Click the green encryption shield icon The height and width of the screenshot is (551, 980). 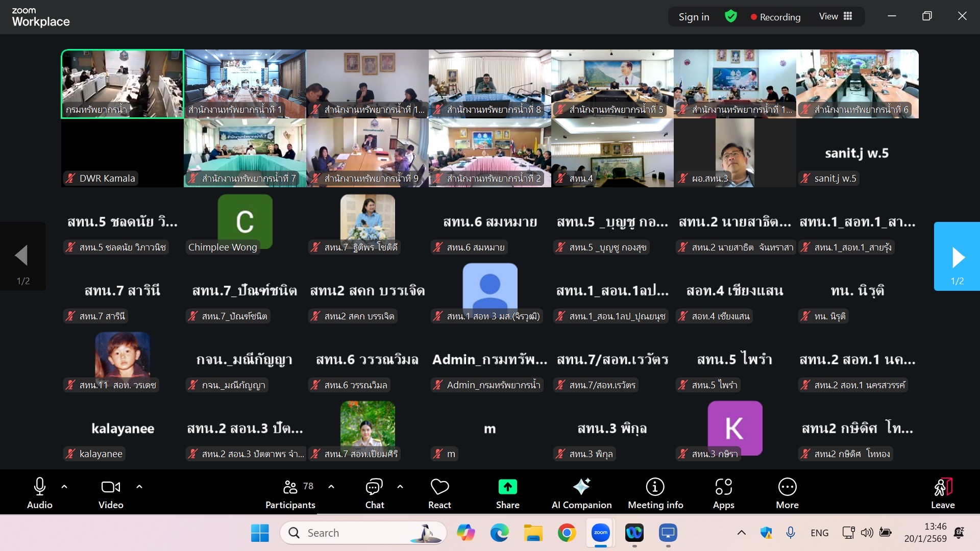point(731,16)
